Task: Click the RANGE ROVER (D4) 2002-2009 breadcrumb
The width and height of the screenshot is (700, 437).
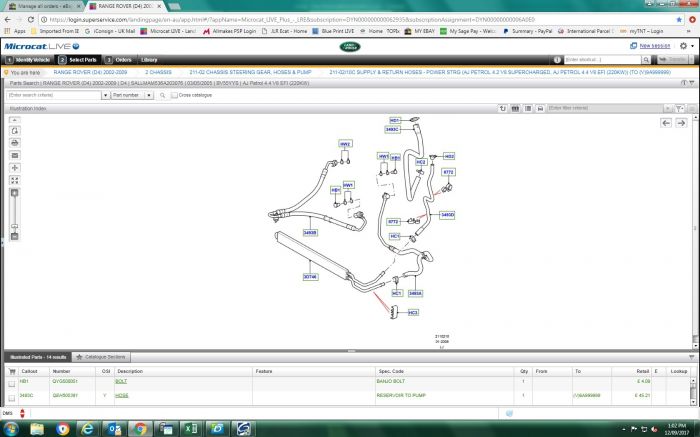Action: 90,72
